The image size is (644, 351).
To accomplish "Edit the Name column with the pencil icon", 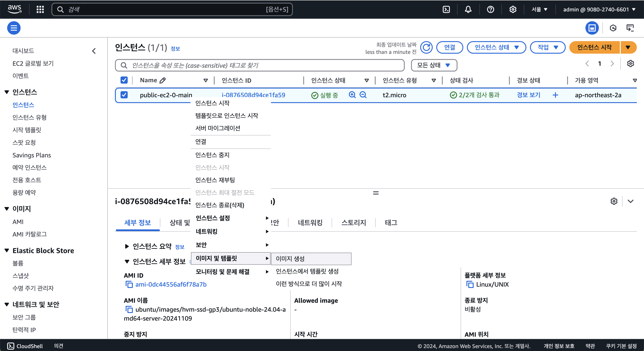I will point(163,80).
